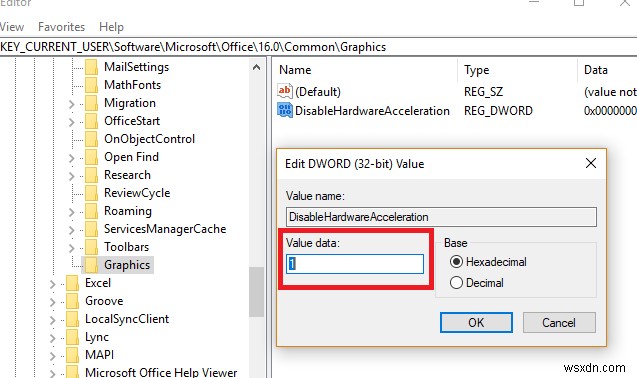Screen dimensions: 637x378
Task: Cancel the Edit DWORD dialog
Action: click(x=559, y=322)
